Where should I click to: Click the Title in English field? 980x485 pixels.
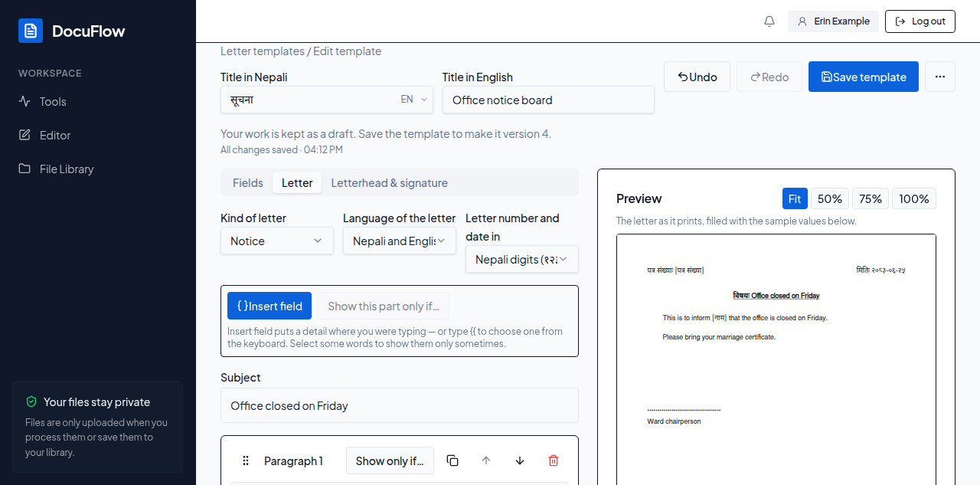pos(548,100)
